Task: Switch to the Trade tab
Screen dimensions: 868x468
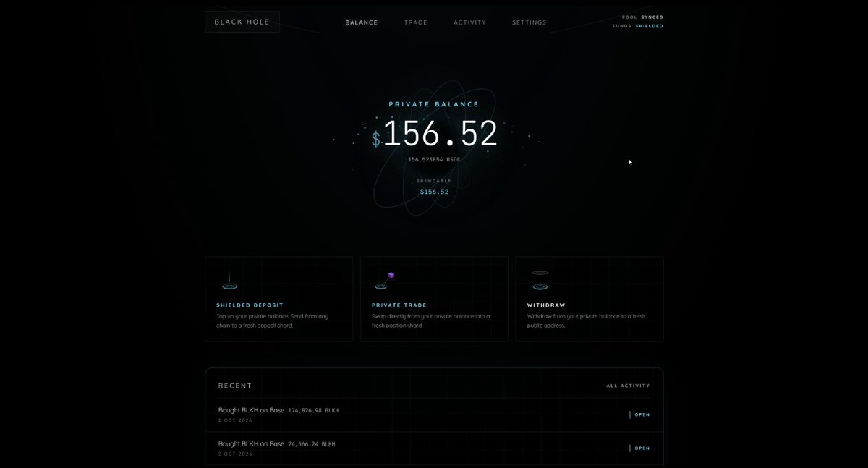Action: click(x=416, y=22)
